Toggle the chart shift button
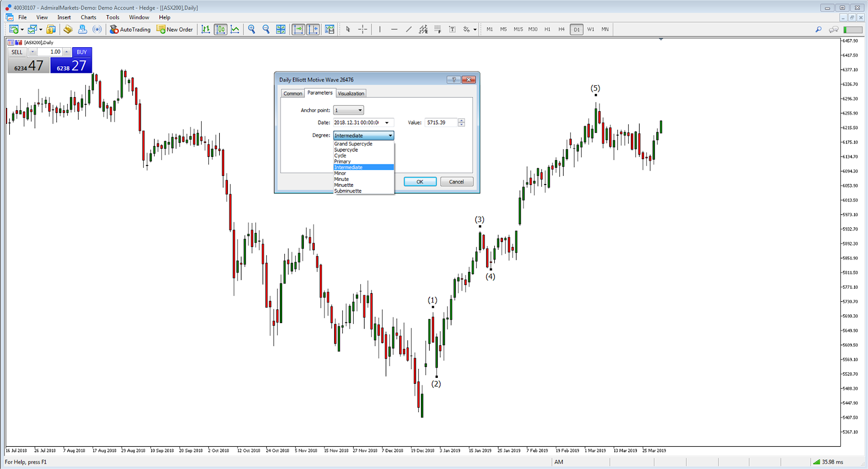This screenshot has width=868, height=469. (313, 29)
